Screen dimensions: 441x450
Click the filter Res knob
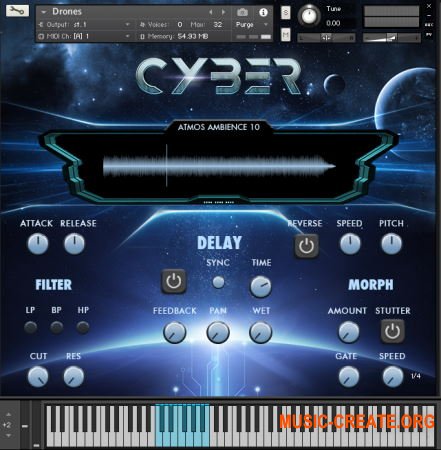pyautogui.click(x=74, y=377)
